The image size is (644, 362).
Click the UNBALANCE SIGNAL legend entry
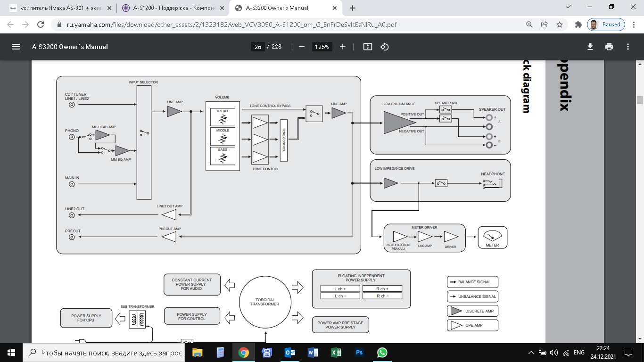472,296
